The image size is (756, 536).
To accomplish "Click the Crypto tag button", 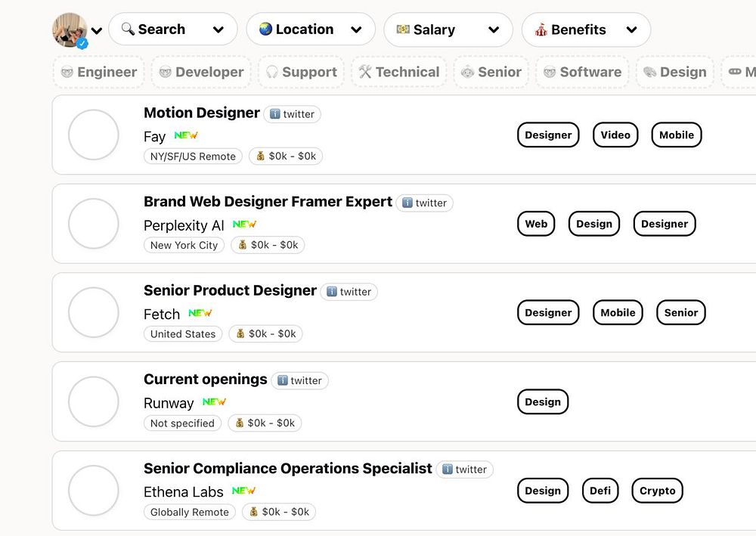I will click(657, 491).
